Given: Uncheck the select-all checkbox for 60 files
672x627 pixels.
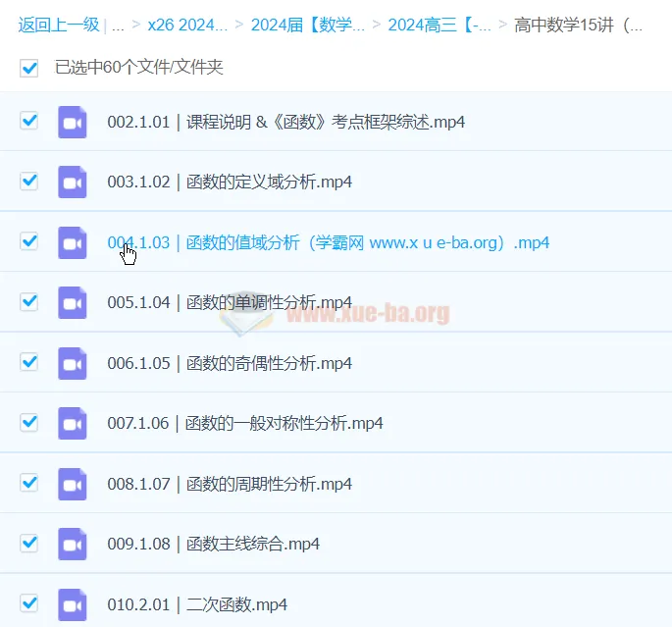Looking at the screenshot, I should click(x=29, y=68).
